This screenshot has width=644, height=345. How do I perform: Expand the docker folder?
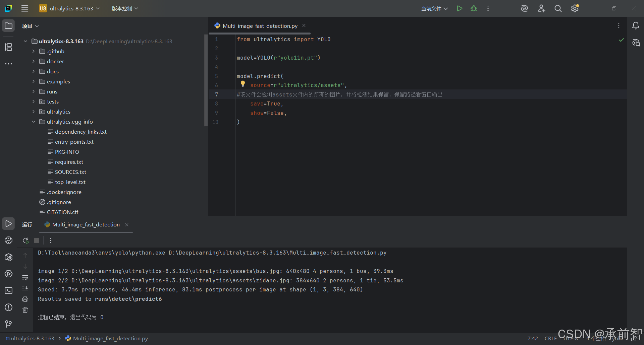(x=34, y=61)
